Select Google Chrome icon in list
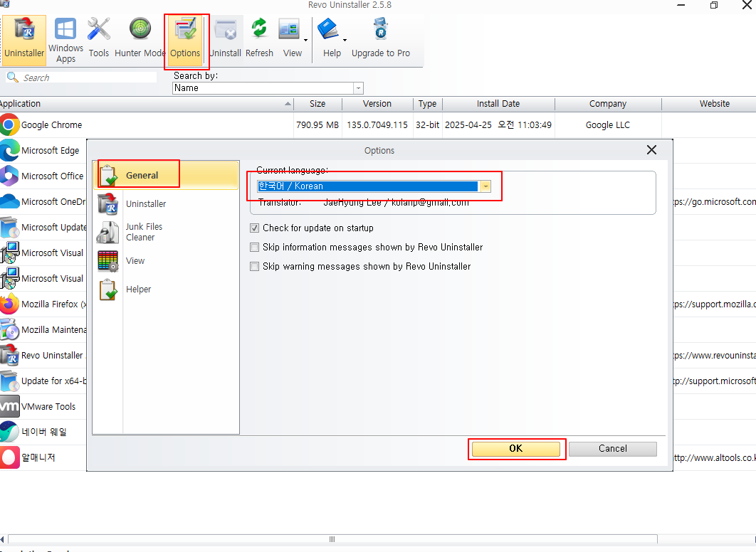The image size is (756, 552). click(x=10, y=124)
